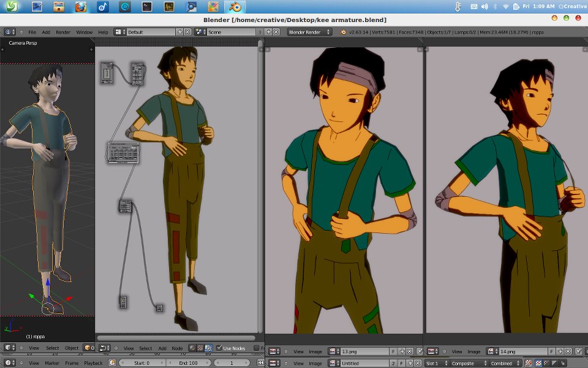Click the current frame field showing 1

(x=232, y=363)
